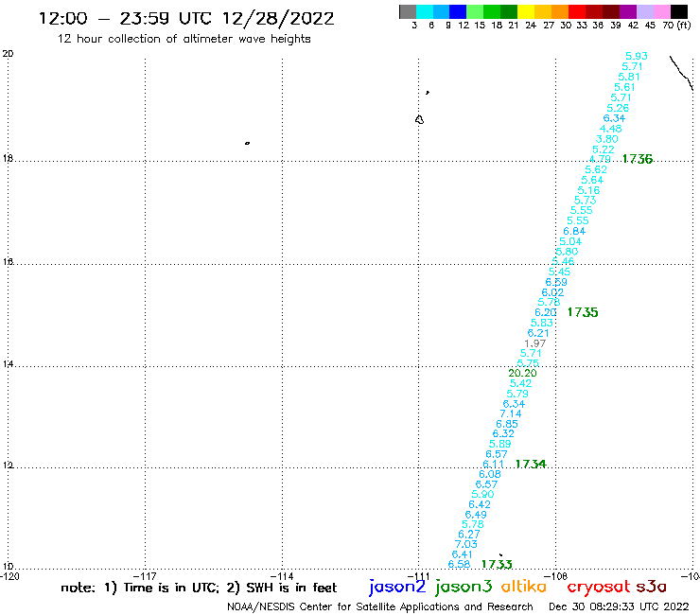Click the red cryosat satellite label

599,587
